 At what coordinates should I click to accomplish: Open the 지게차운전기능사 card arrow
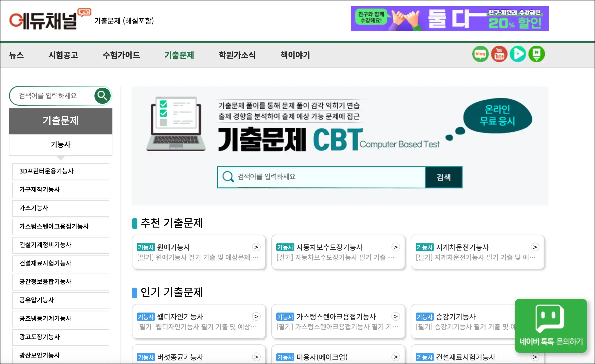[x=535, y=247]
